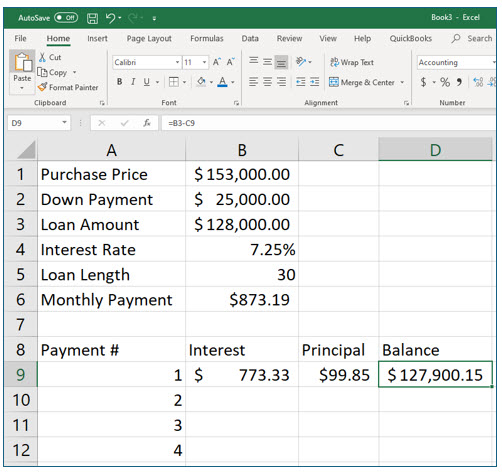The image size is (502, 472).
Task: Click Align Right icon
Action: [x=282, y=82]
